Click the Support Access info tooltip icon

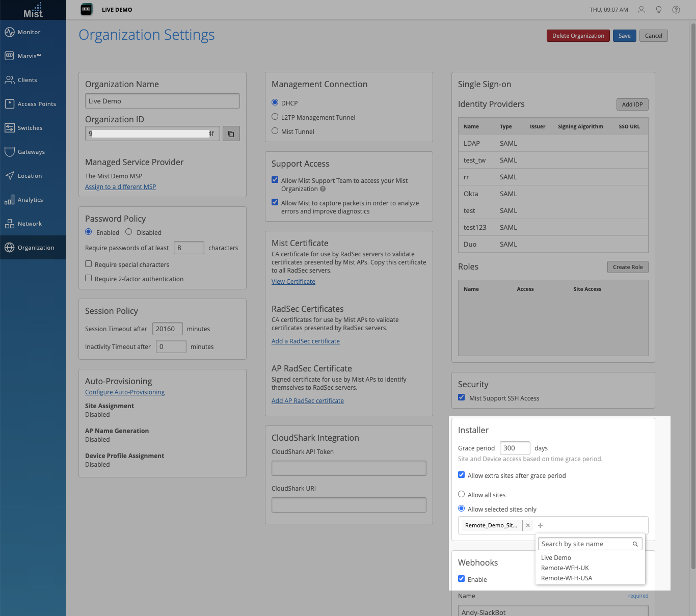(323, 189)
